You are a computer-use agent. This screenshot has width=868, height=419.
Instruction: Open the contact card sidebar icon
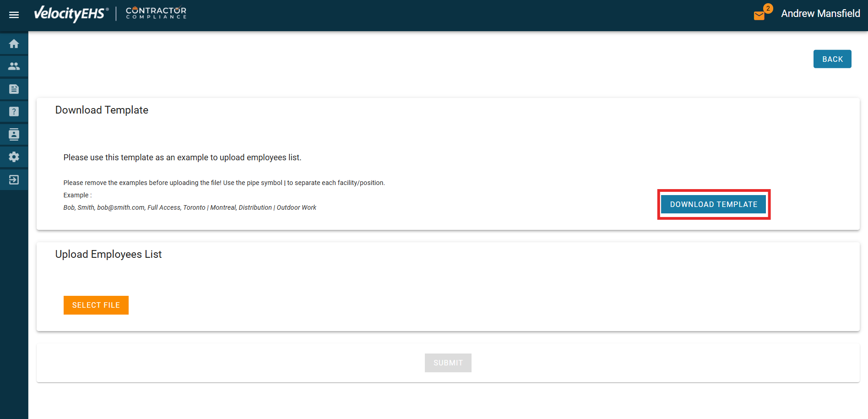14,134
